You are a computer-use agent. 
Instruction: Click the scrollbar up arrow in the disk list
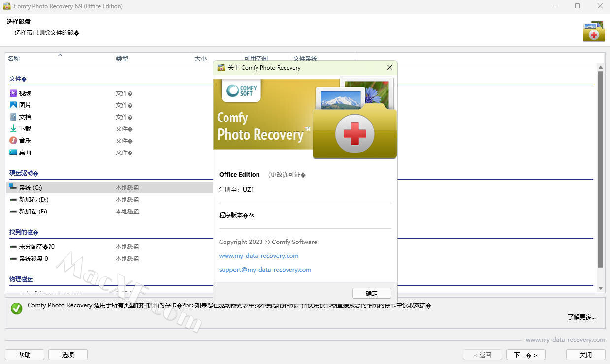click(x=601, y=67)
